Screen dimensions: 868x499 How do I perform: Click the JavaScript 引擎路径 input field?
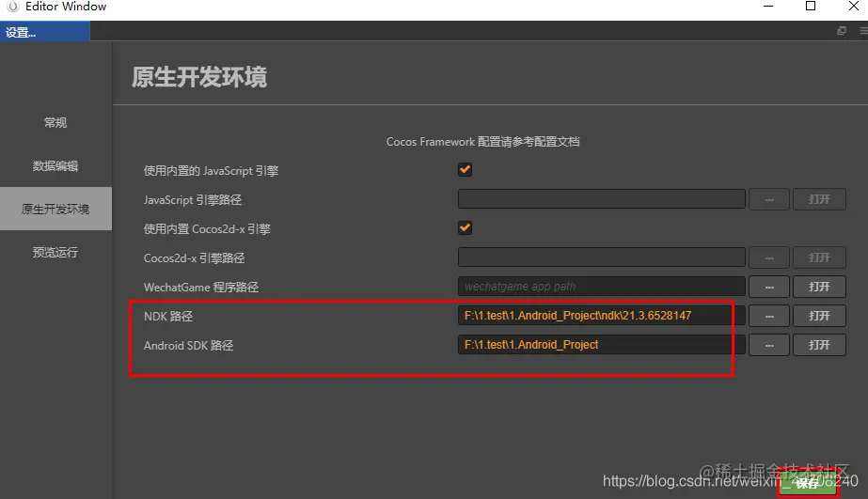click(601, 199)
